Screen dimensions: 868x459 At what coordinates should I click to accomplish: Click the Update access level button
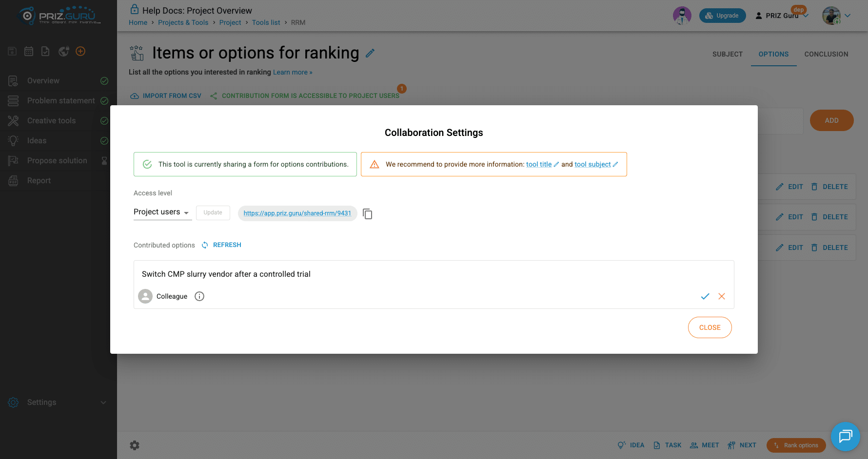(213, 212)
